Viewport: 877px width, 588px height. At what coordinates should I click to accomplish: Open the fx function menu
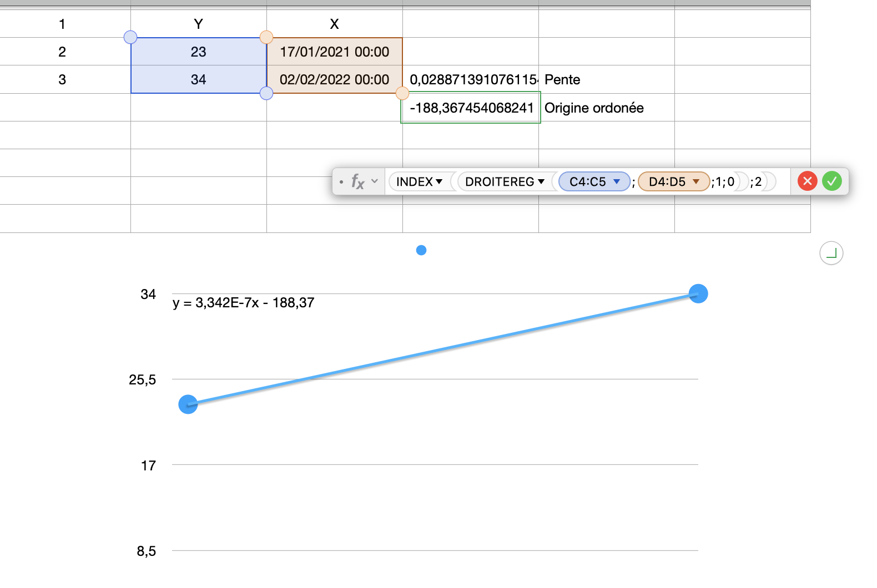pos(357,181)
